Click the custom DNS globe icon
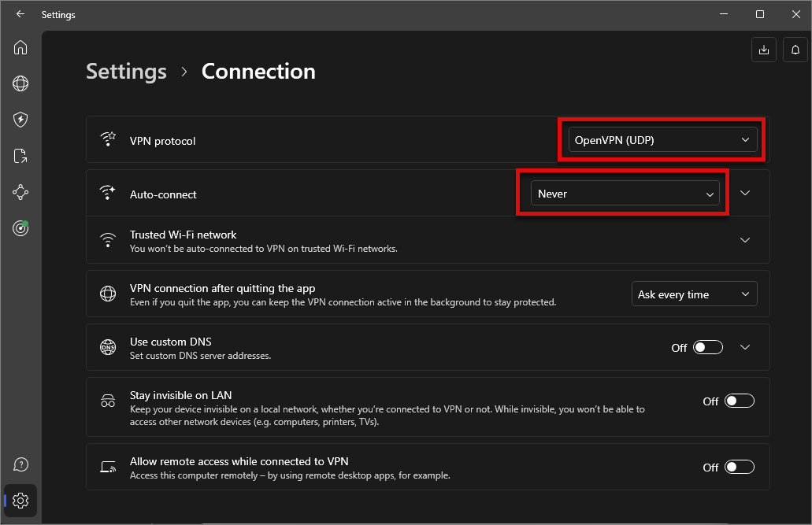Screen dimensions: 812x525 click(x=108, y=347)
